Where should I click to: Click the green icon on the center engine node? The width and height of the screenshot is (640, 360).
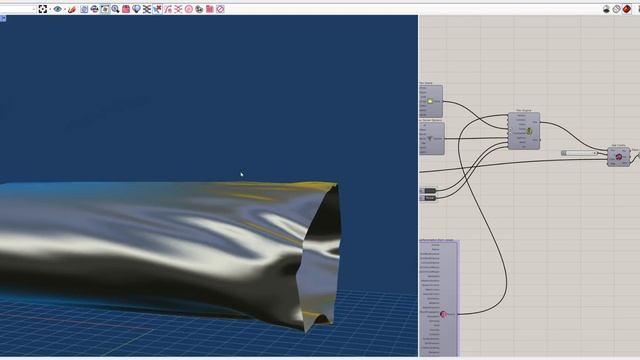529,131
